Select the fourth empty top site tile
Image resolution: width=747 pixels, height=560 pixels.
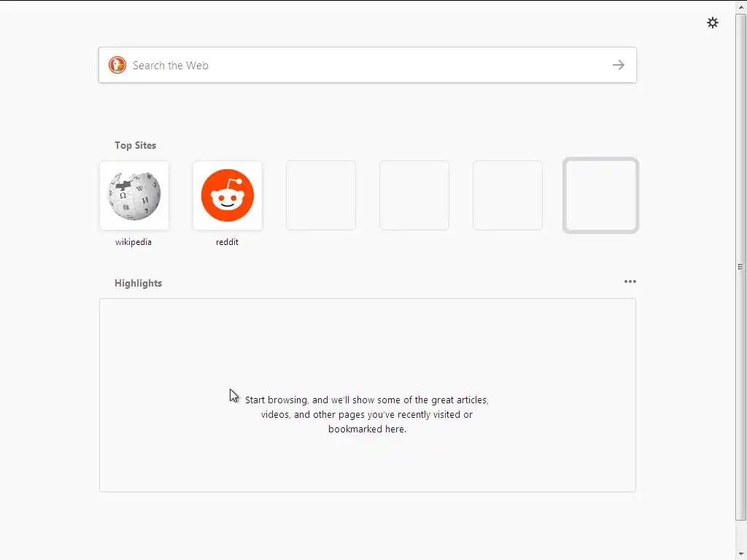click(x=414, y=195)
